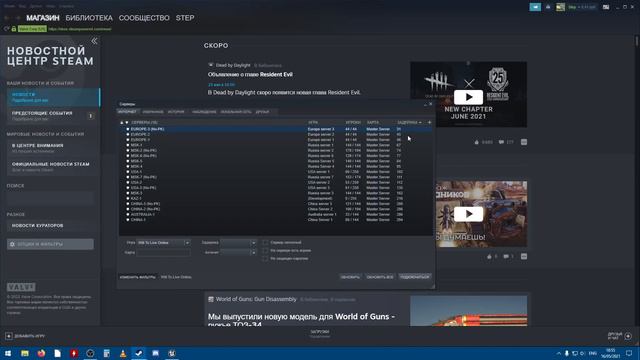Open VLC media player from the taskbar
This screenshot has width=640, height=360.
(x=122, y=353)
